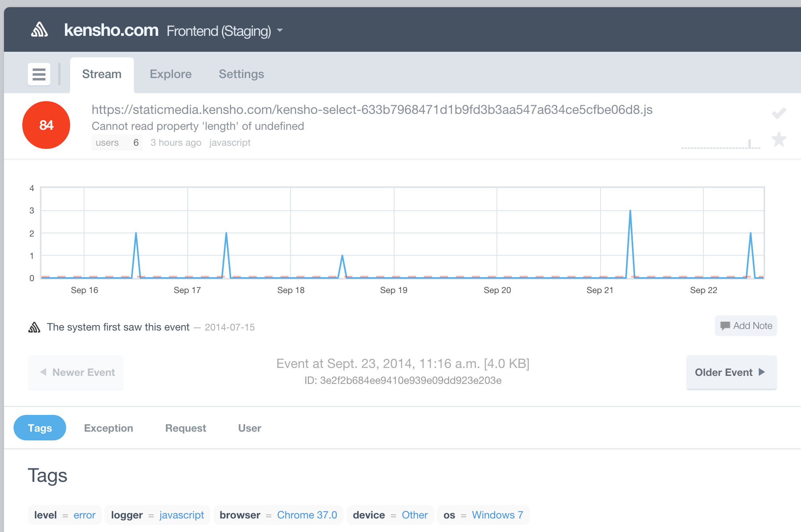Show the Request section

click(x=185, y=428)
